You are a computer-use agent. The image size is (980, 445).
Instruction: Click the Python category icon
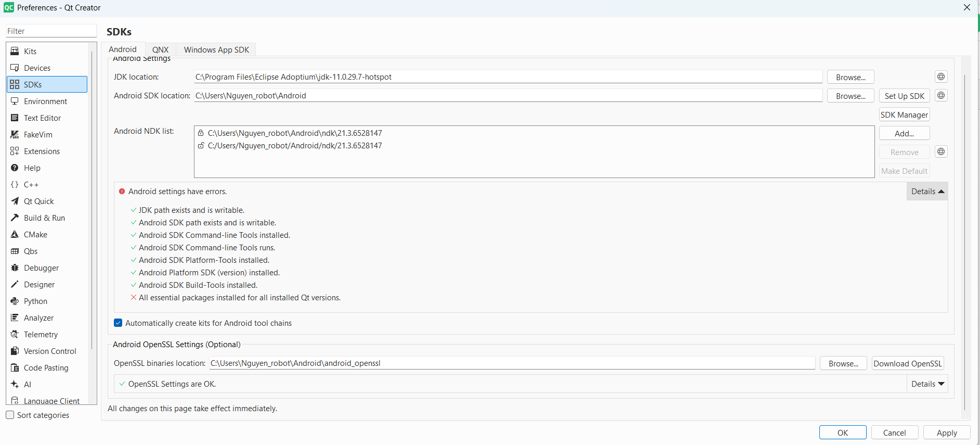point(15,301)
